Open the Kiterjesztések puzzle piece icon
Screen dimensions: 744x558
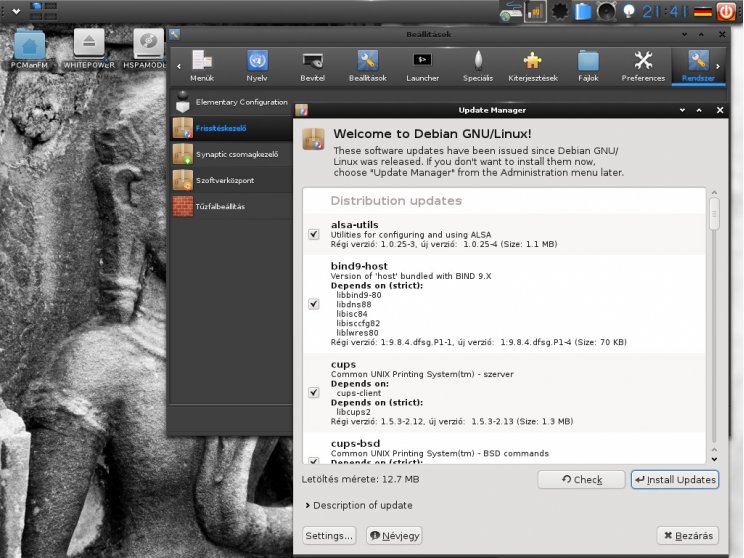[x=533, y=66]
